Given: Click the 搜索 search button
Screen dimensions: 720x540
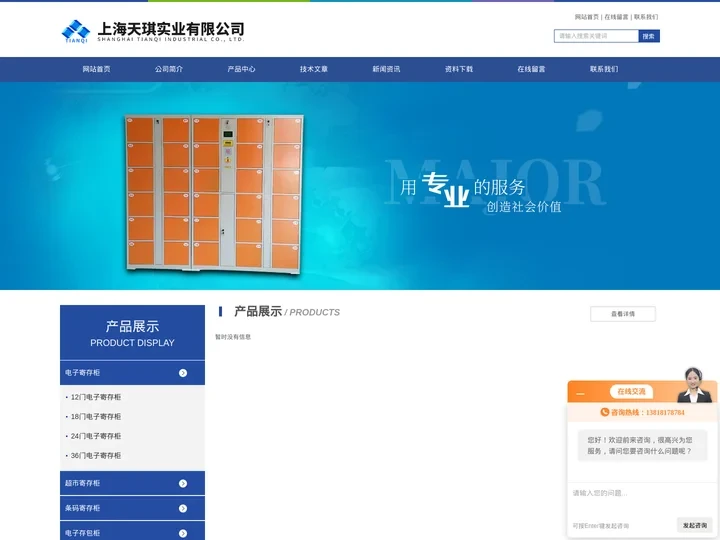Looking at the screenshot, I should (x=649, y=36).
